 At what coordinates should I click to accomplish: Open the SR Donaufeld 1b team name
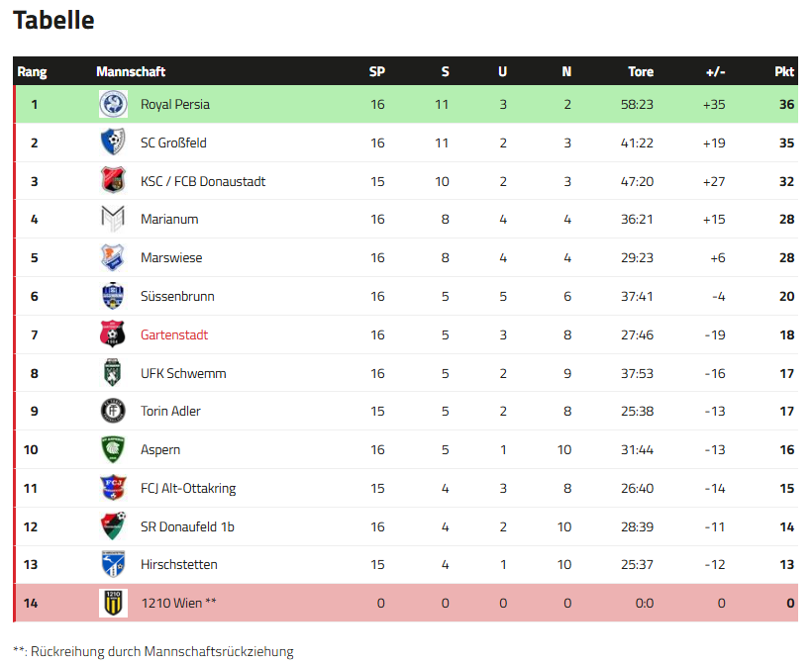coord(187,526)
